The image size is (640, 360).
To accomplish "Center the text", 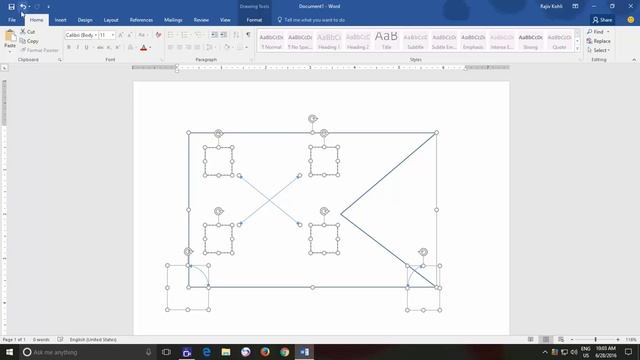I will pos(180,47).
